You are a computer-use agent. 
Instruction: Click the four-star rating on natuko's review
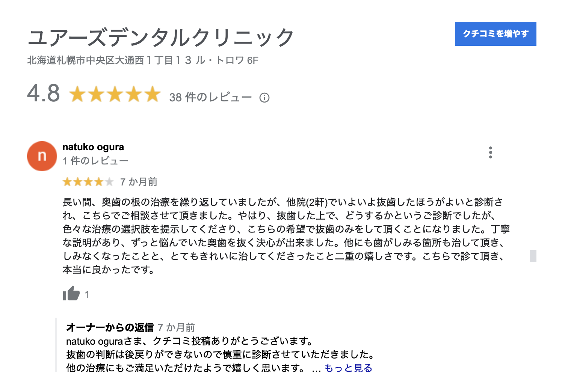88,182
